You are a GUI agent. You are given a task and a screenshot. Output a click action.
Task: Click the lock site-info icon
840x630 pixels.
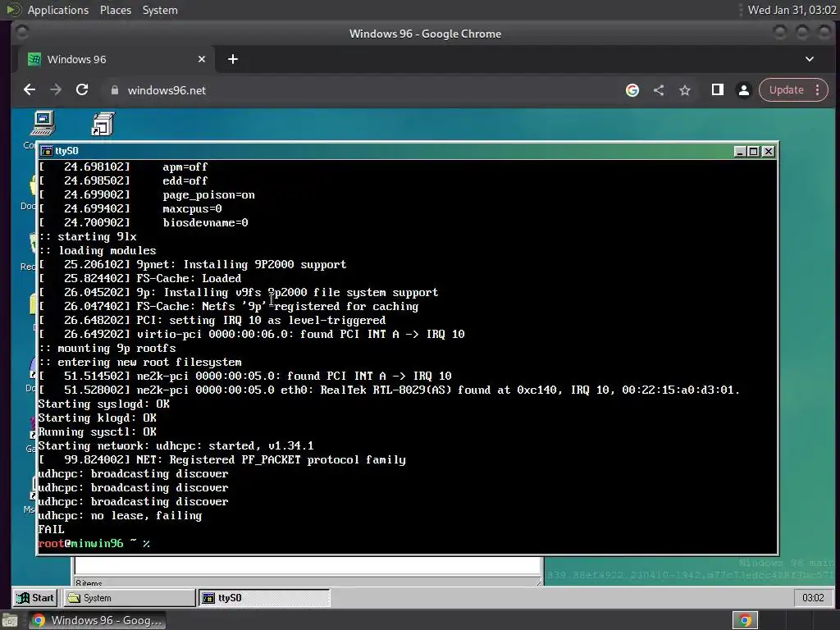click(114, 90)
